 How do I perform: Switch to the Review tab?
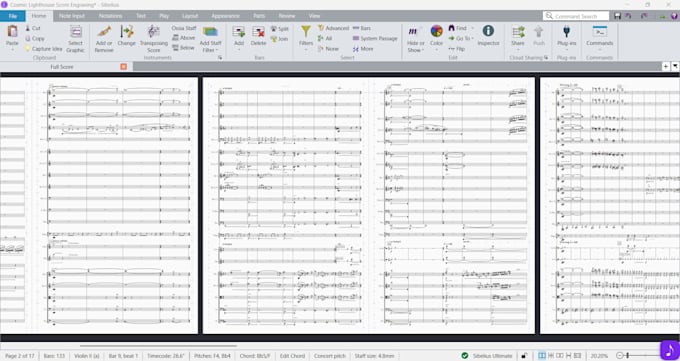pos(287,16)
